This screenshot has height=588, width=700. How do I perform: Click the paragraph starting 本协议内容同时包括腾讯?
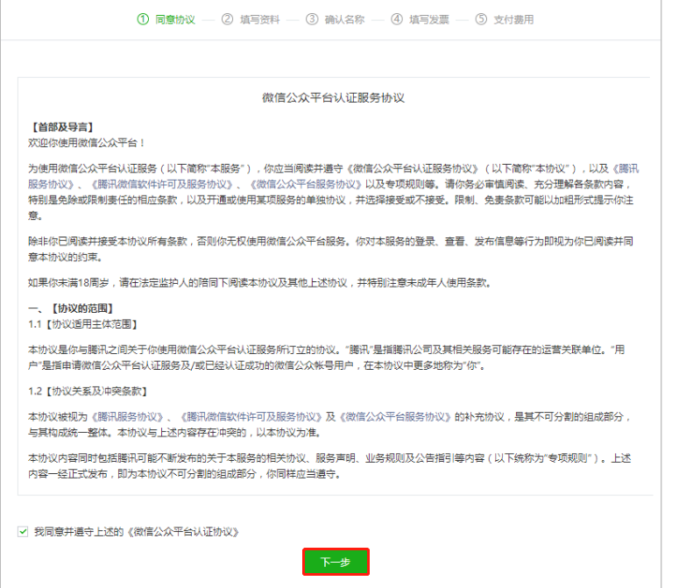coord(329,466)
